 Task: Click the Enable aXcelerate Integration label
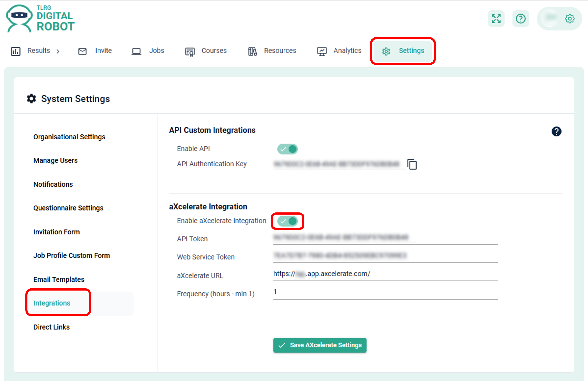[222, 221]
